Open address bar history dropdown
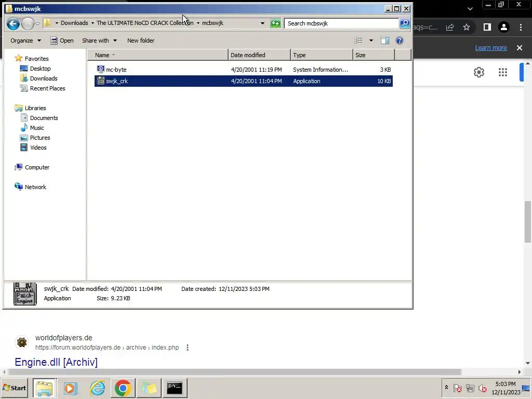 262,23
